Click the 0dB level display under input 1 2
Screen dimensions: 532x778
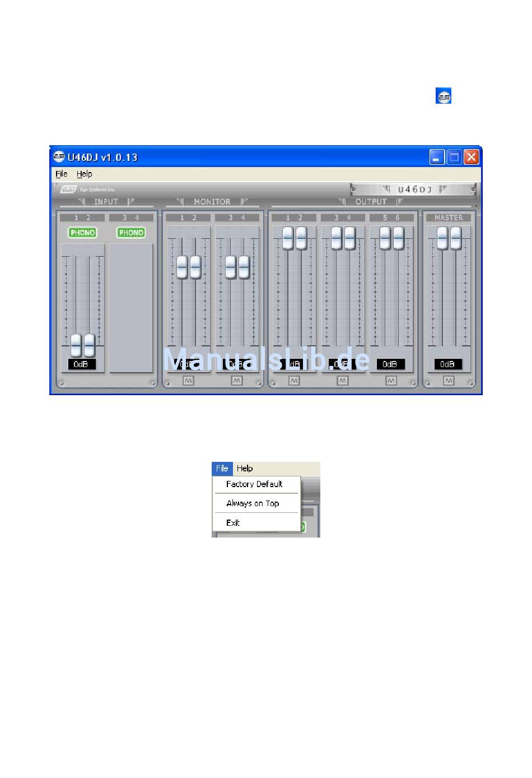click(82, 364)
